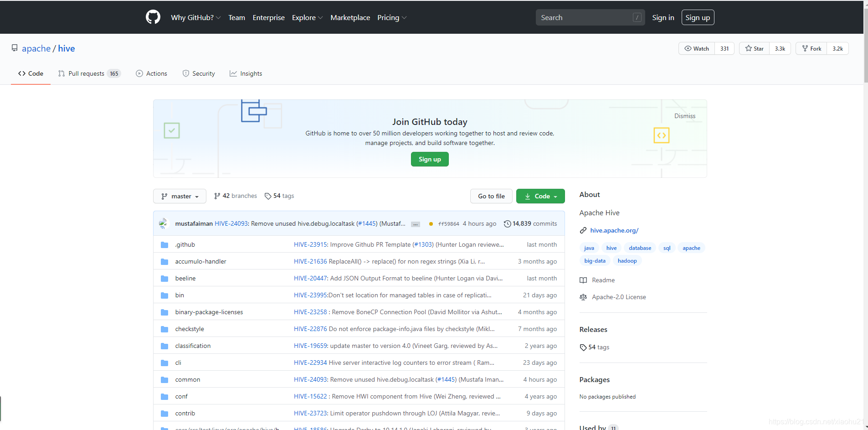868x430 pixels.
Task: Click the contrib folder icon
Action: (164, 414)
